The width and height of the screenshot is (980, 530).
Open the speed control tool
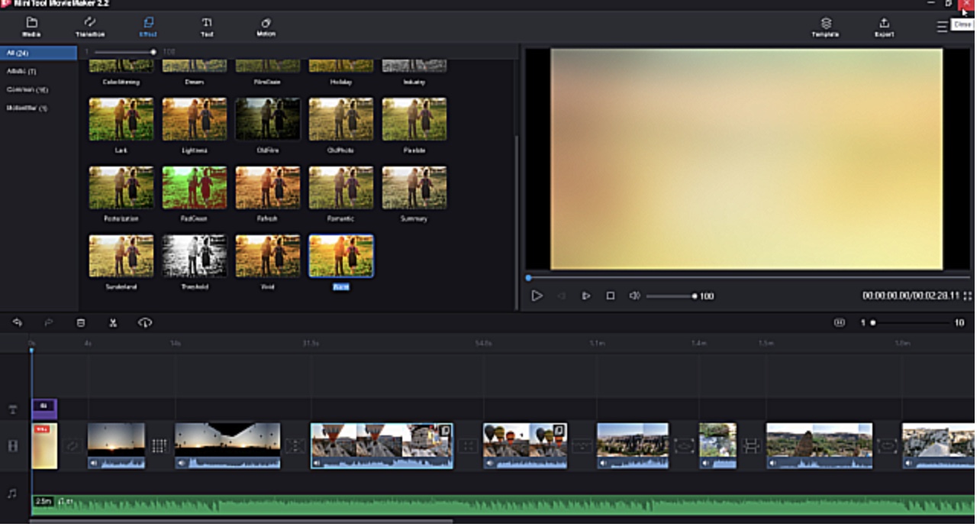point(145,323)
